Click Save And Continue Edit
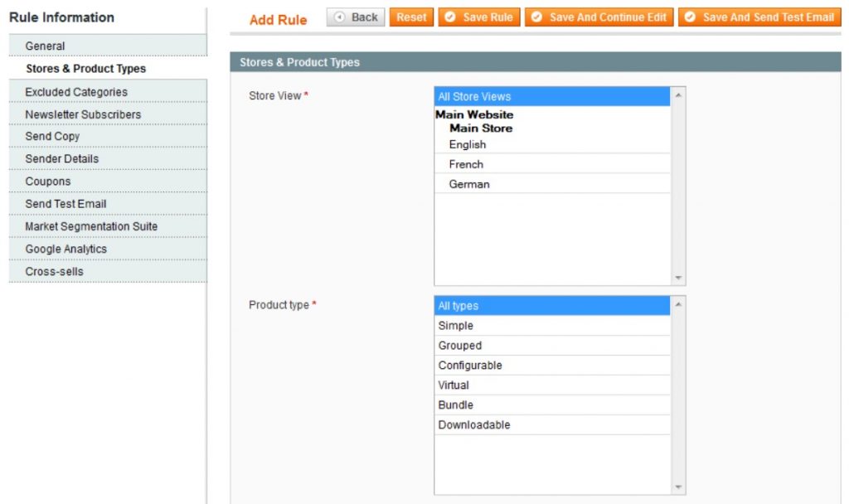This screenshot has height=504, width=849. pyautogui.click(x=599, y=17)
